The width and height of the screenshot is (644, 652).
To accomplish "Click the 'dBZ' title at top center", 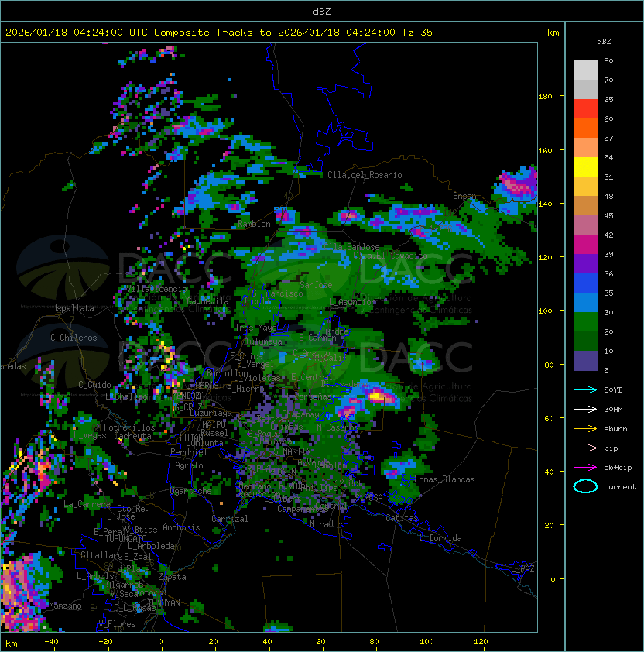I will point(322,12).
